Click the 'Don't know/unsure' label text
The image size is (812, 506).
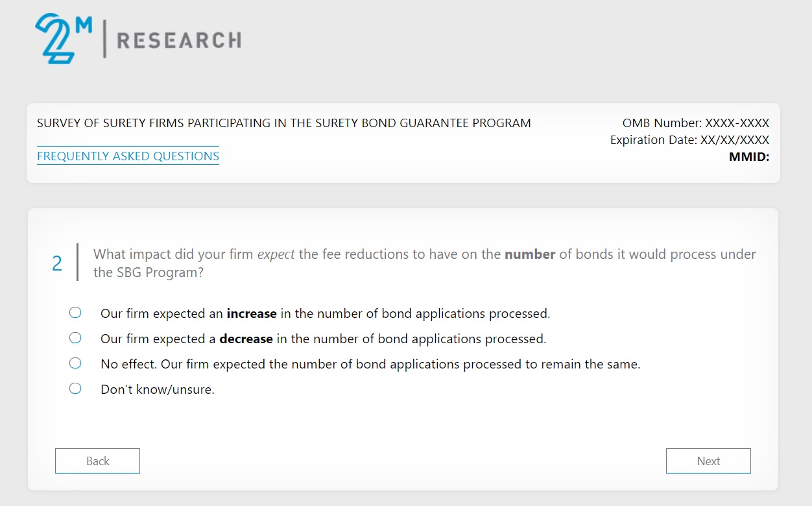click(x=157, y=390)
